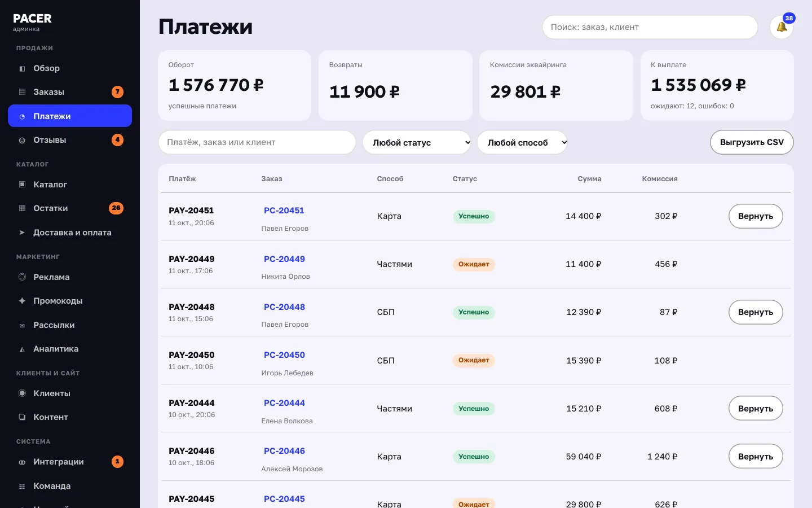Click the Оборот card value 1 576 770 ₽
Viewport: 812px width, 508px height.
pyautogui.click(x=216, y=85)
